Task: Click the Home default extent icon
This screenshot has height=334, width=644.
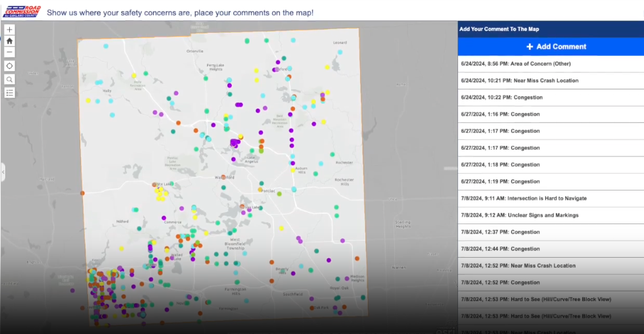Action: (9, 41)
